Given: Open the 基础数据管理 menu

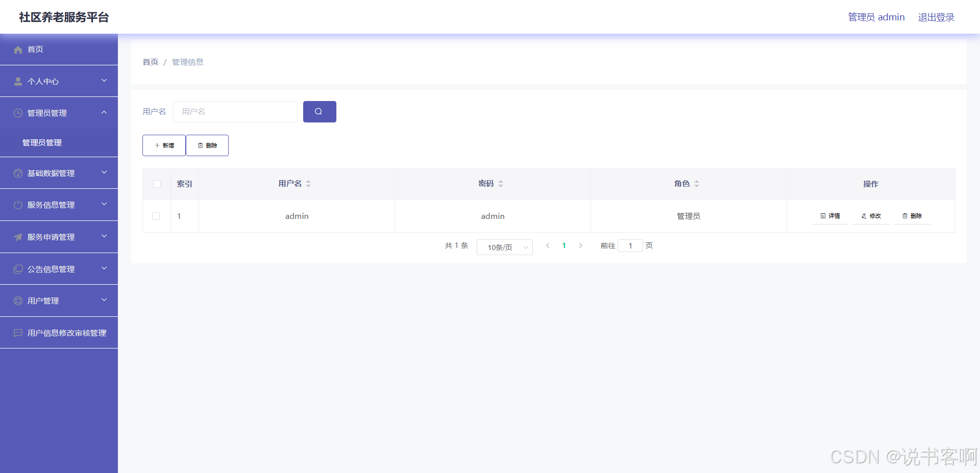Looking at the screenshot, I should click(x=59, y=172).
